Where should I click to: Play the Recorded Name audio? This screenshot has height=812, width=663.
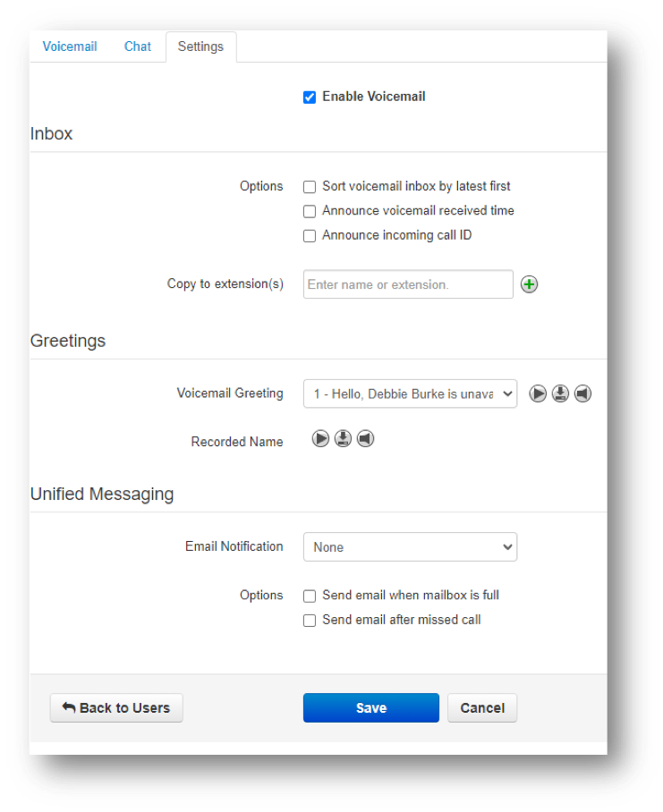[320, 438]
